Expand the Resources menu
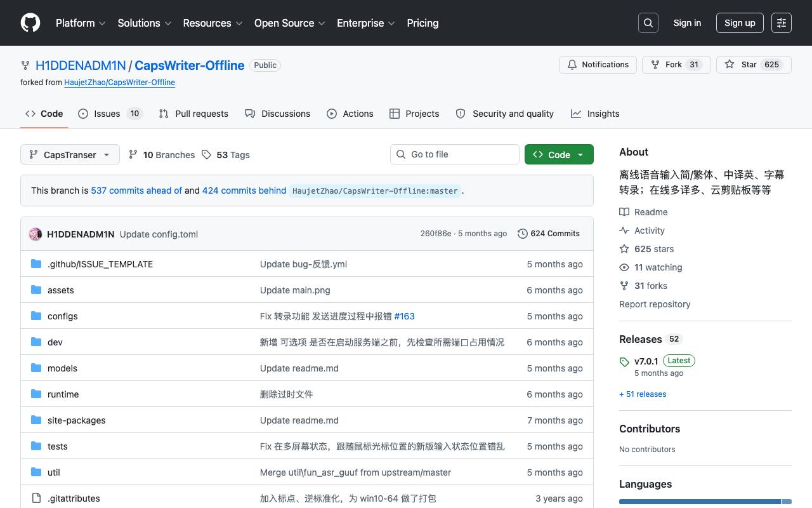Screen dimensions: 812x508 click(x=213, y=23)
